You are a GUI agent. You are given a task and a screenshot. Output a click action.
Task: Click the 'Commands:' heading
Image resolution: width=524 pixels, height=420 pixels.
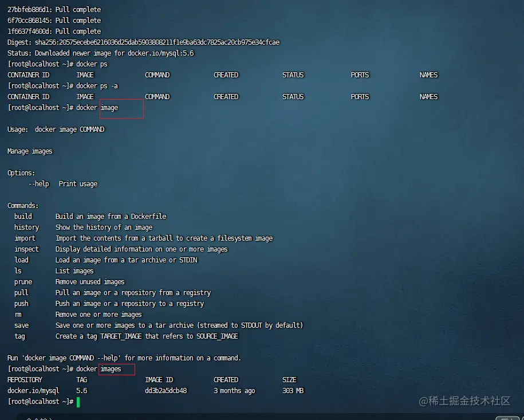coord(23,206)
